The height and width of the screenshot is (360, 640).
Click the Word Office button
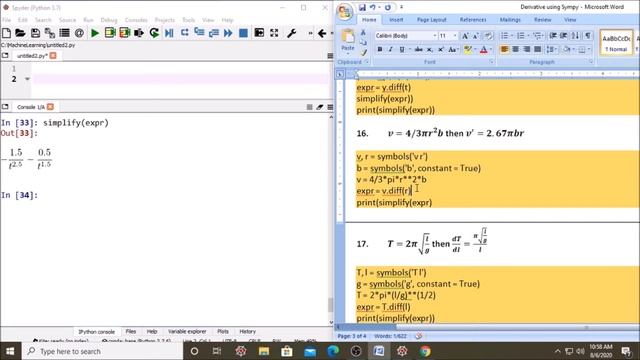pyautogui.click(x=345, y=11)
